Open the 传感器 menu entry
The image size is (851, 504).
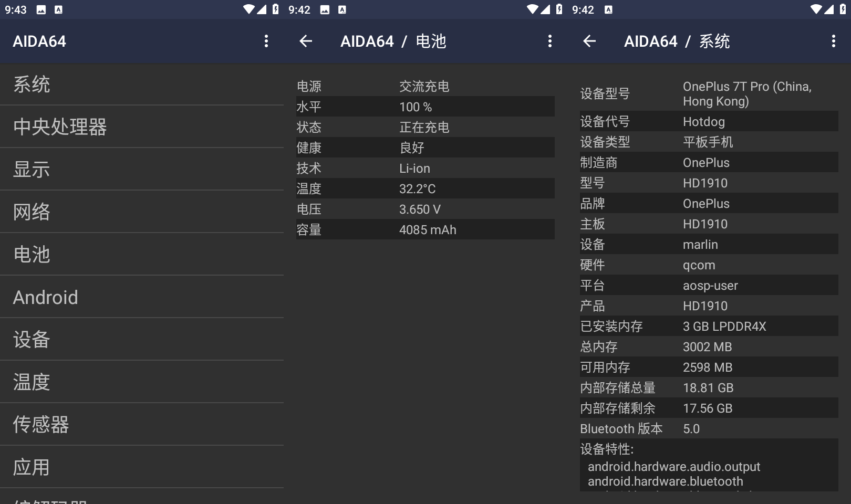pyautogui.click(x=142, y=424)
